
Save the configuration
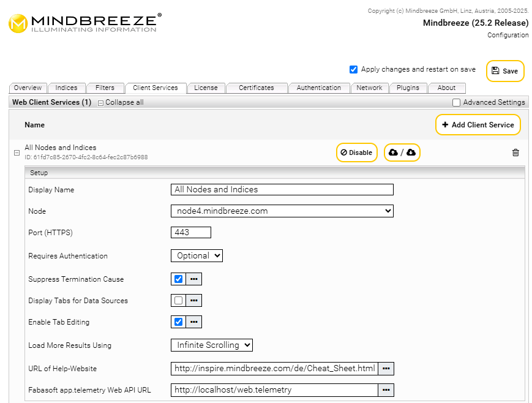pyautogui.click(x=505, y=71)
